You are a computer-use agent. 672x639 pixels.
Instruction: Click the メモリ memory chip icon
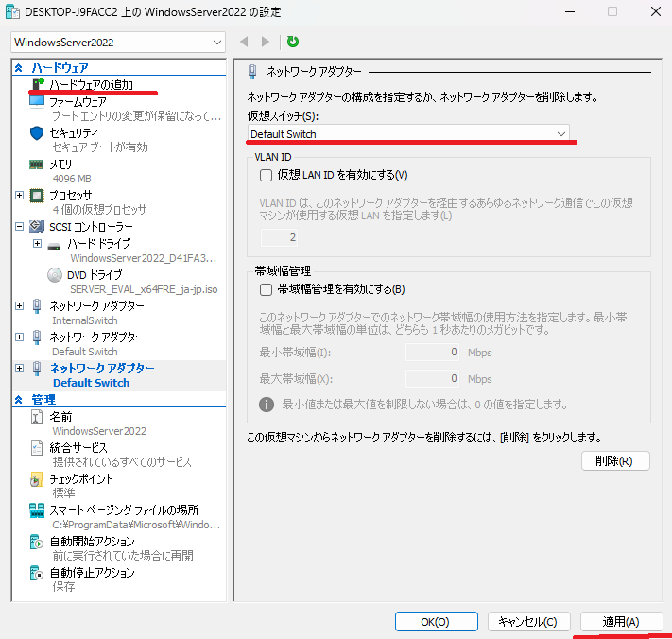[x=37, y=164]
